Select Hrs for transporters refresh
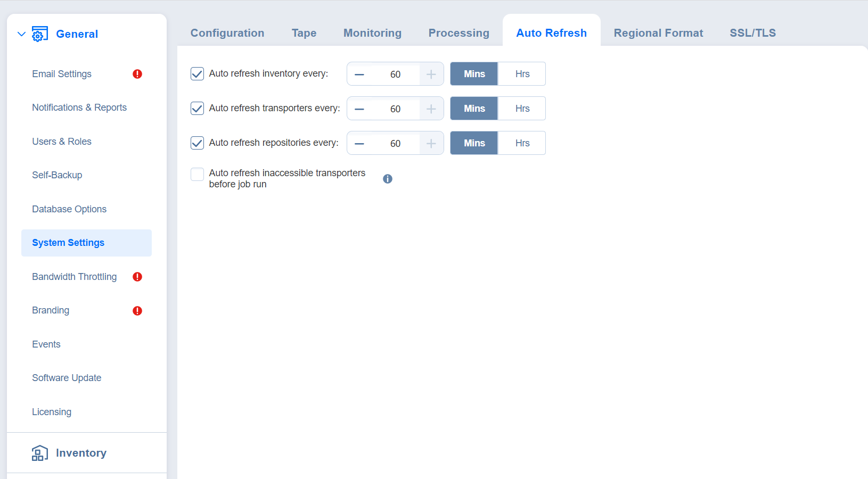The height and width of the screenshot is (479, 868). click(x=522, y=109)
